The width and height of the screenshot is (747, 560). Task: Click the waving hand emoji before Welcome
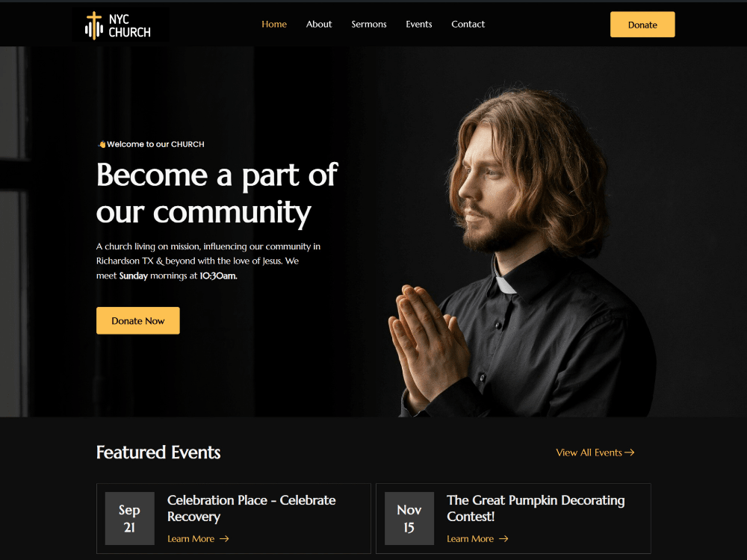[x=102, y=144]
